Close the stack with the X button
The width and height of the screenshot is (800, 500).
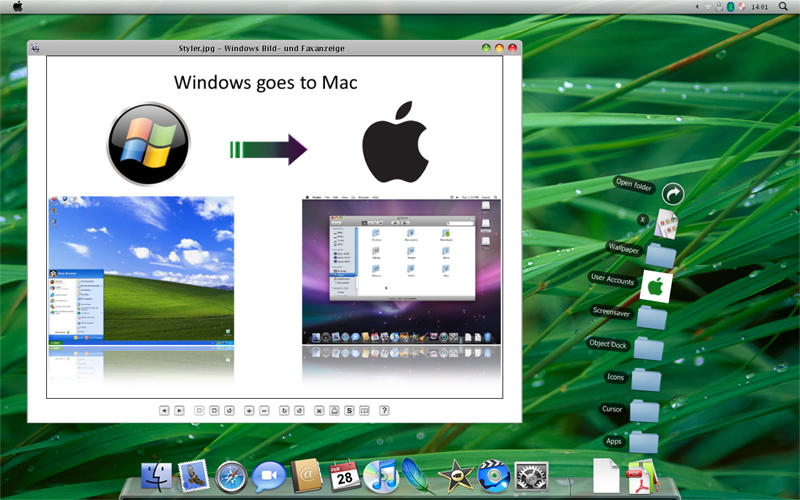click(643, 220)
